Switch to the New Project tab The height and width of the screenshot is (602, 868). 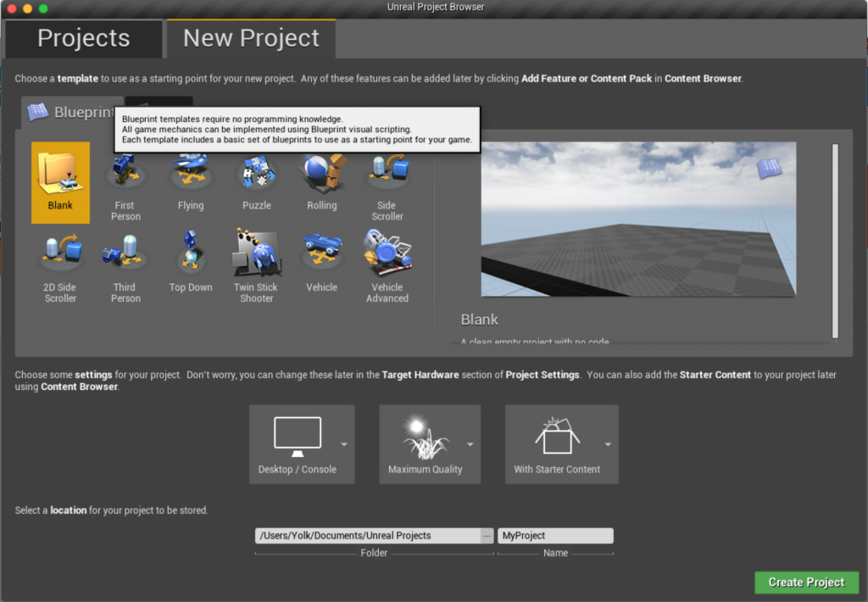coord(251,39)
